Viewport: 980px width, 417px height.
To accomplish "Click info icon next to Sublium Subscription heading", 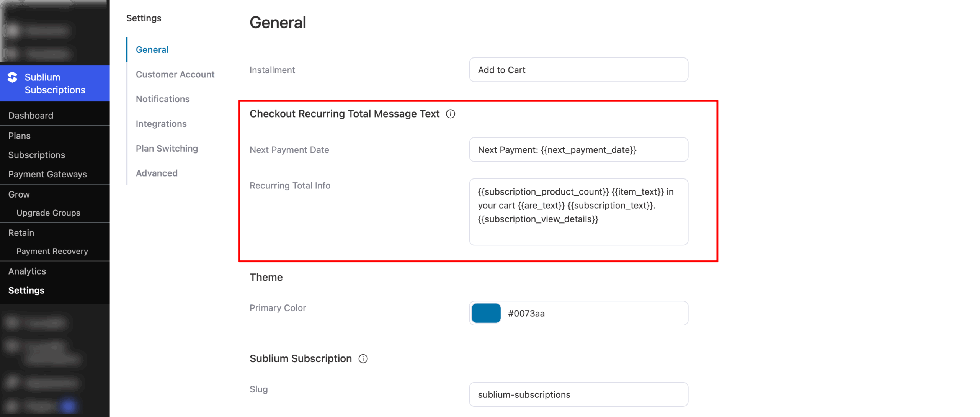I will [363, 359].
